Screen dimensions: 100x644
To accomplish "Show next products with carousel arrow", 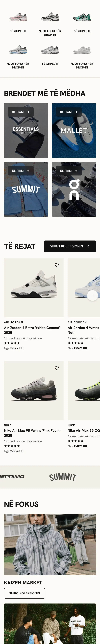I will point(92,295).
